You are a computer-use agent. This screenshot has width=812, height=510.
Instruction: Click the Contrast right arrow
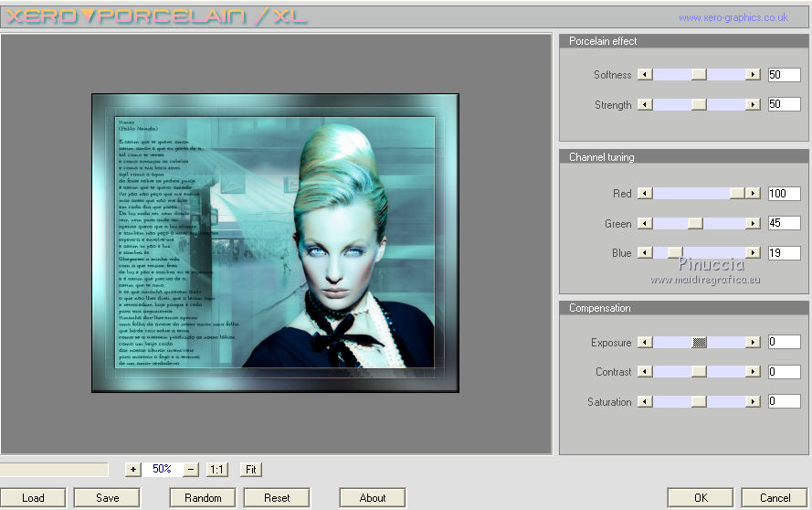(753, 372)
